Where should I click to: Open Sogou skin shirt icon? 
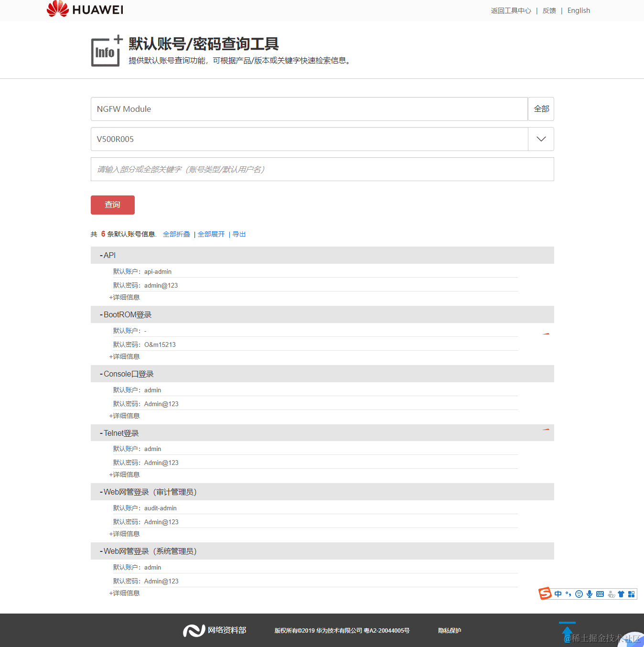(x=621, y=594)
